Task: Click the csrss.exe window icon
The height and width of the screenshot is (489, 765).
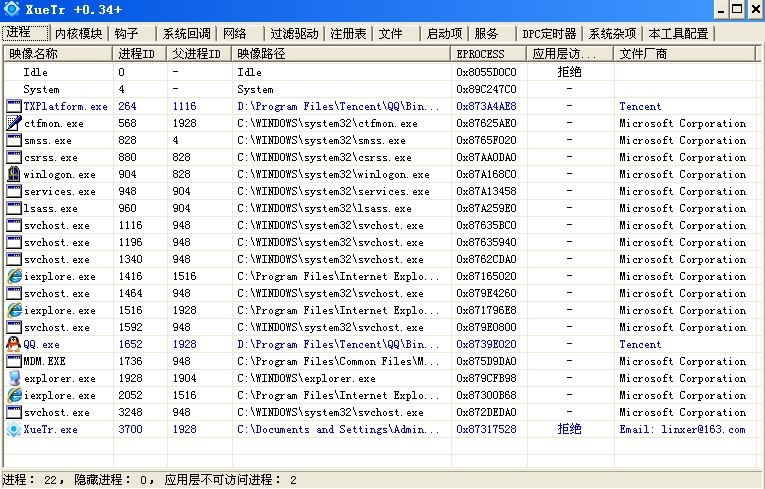Action: 14,158
